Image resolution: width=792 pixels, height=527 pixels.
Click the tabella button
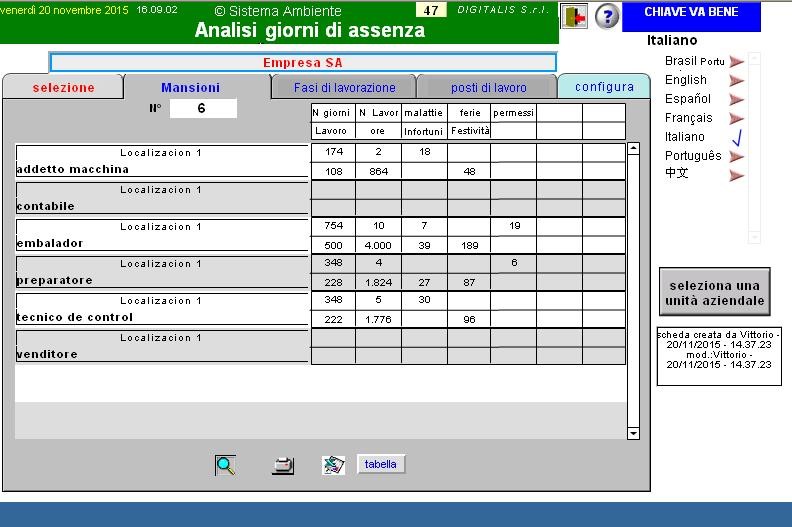tap(381, 464)
